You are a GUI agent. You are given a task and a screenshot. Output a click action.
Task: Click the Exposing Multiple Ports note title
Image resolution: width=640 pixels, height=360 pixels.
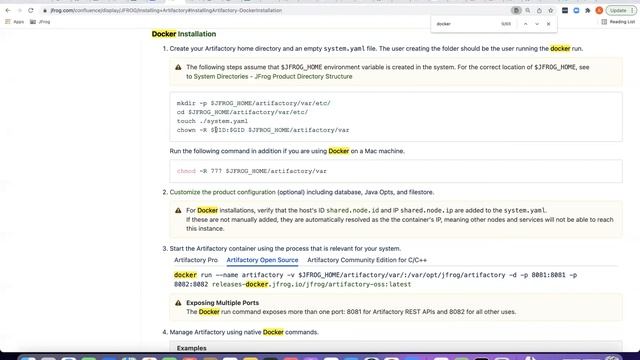coord(222,303)
